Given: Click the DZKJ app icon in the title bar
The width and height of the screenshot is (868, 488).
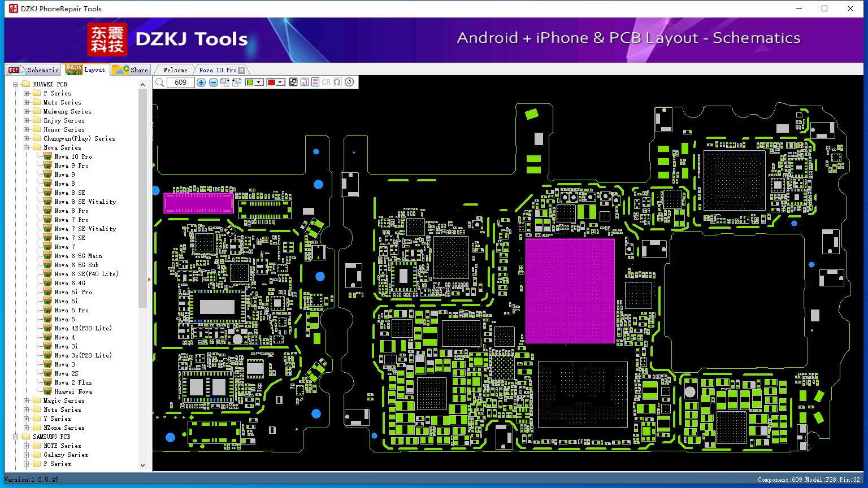Looking at the screenshot, I should [x=13, y=8].
